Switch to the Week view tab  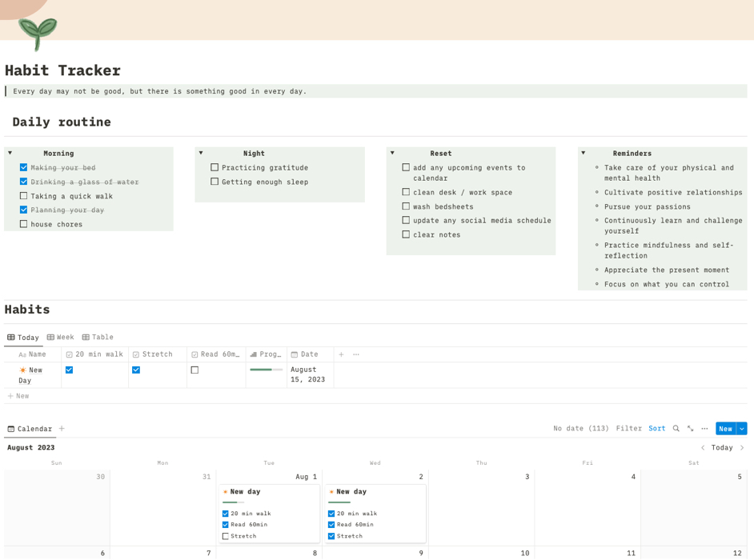point(61,338)
